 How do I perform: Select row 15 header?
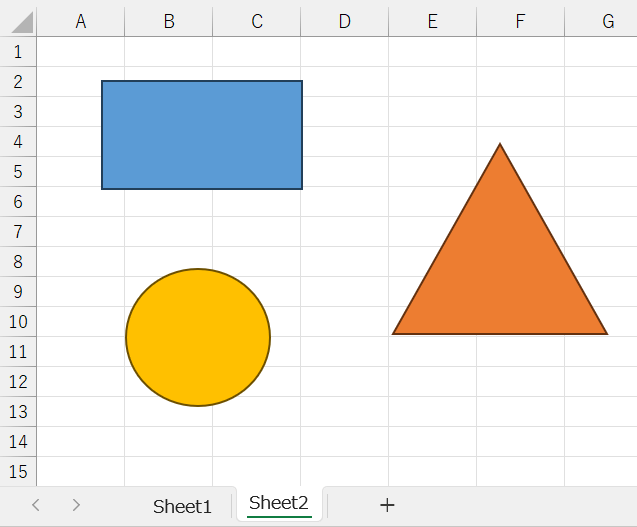click(x=18, y=472)
